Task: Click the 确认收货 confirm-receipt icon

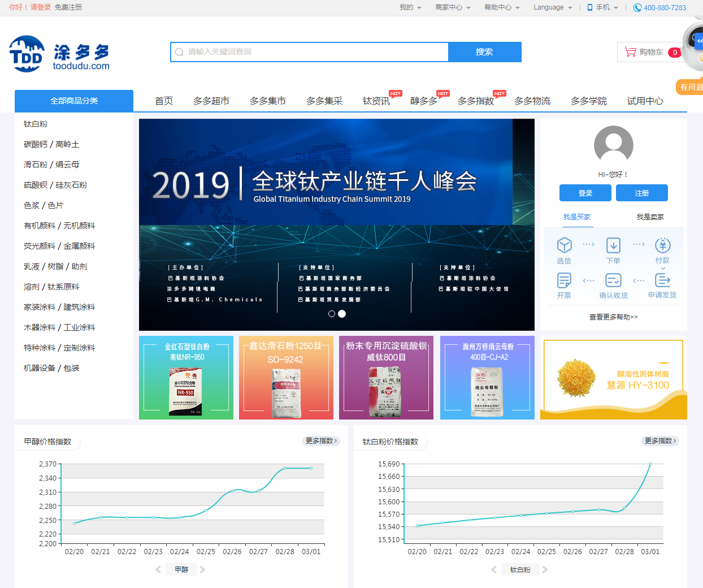Action: pyautogui.click(x=613, y=280)
